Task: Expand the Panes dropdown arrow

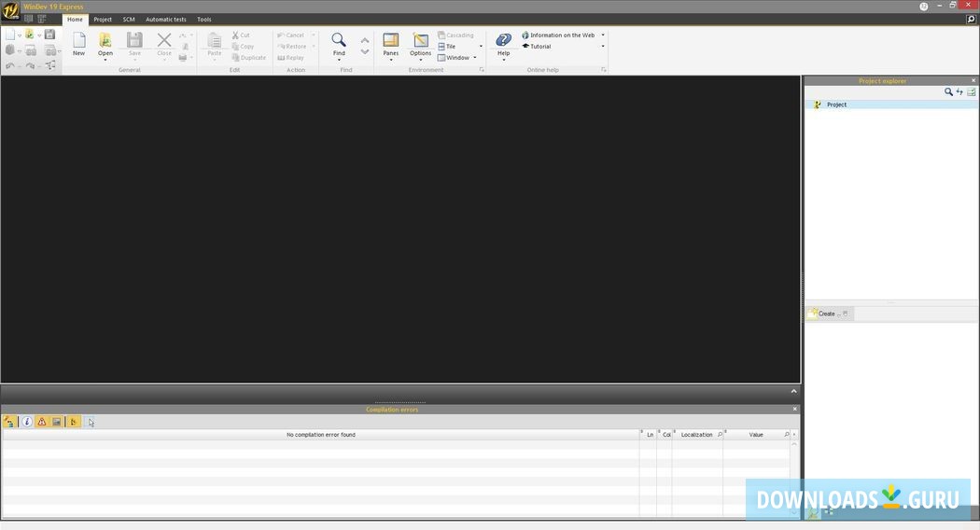Action: click(391, 60)
